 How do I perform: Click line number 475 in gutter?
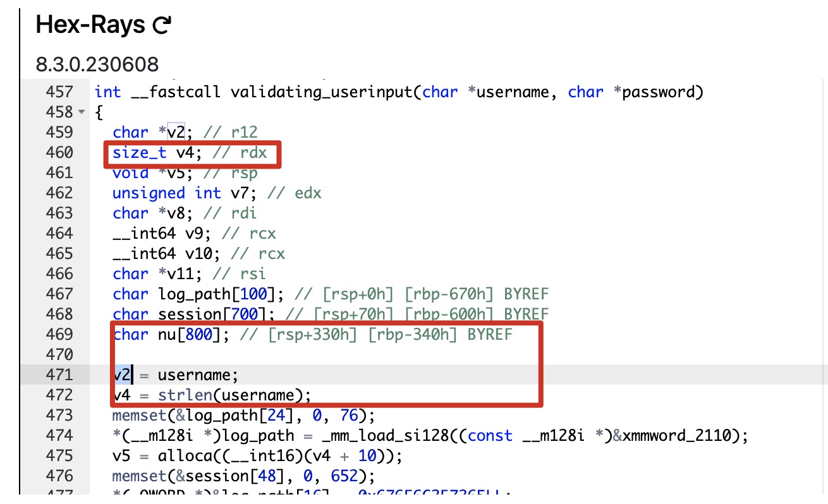click(x=60, y=456)
